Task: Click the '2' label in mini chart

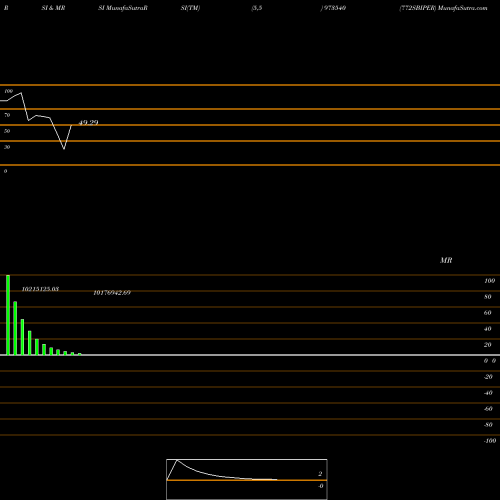Action: pos(320,474)
